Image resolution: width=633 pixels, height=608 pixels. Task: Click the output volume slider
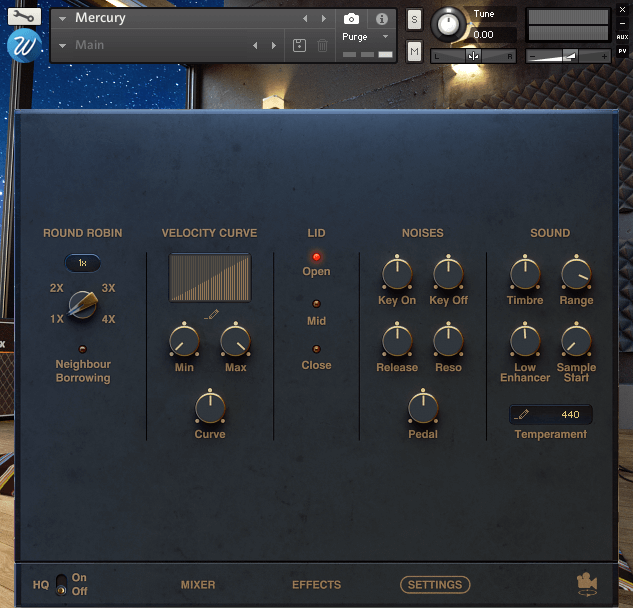pos(567,56)
